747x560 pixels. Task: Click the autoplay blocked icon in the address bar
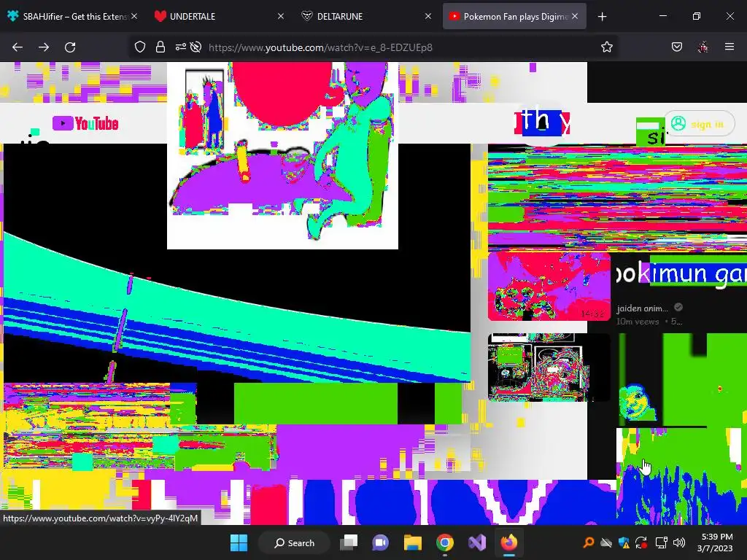(196, 47)
